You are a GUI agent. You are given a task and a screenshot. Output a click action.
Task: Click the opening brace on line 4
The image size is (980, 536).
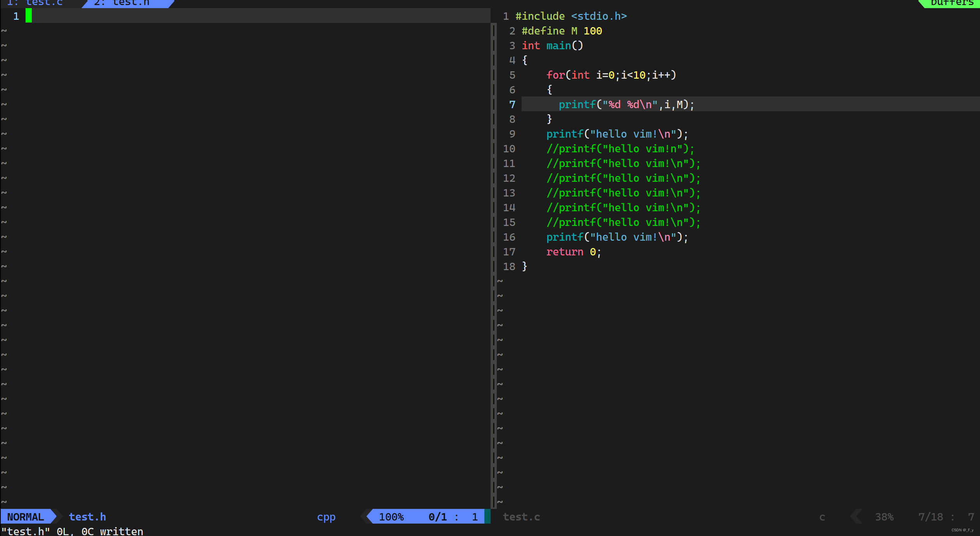[524, 60]
